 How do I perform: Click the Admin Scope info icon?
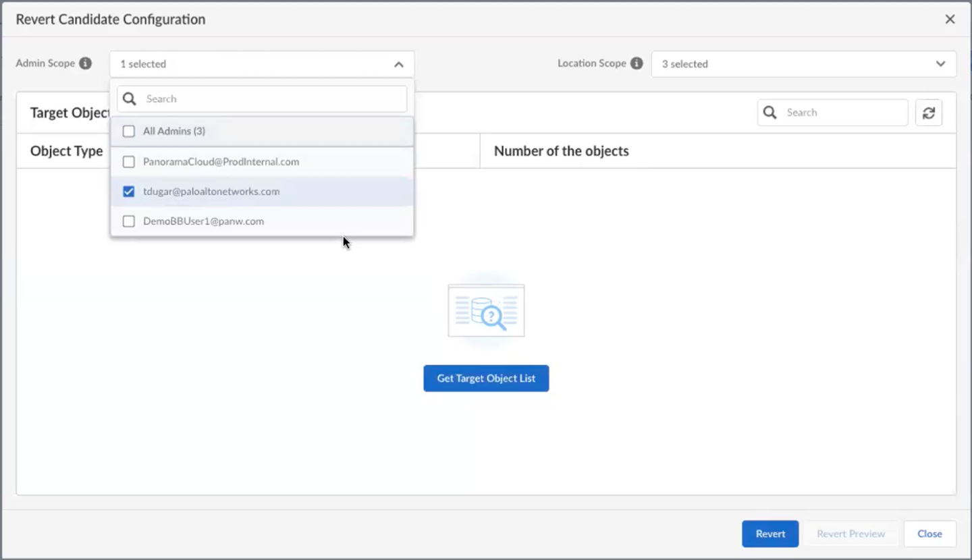[85, 63]
